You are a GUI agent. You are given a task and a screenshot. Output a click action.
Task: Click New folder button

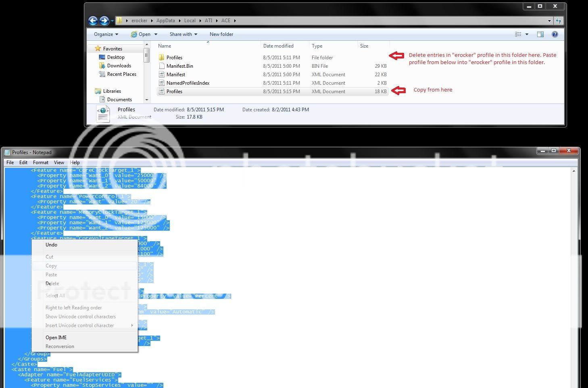221,34
